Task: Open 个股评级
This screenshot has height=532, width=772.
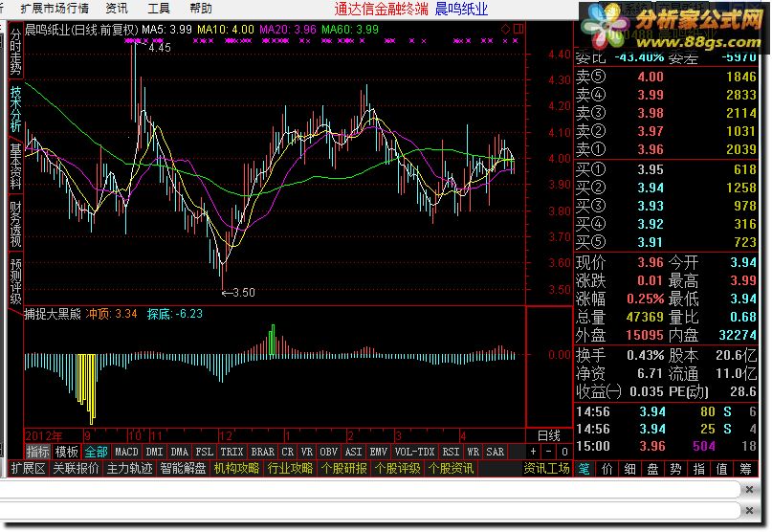Action: (x=397, y=469)
